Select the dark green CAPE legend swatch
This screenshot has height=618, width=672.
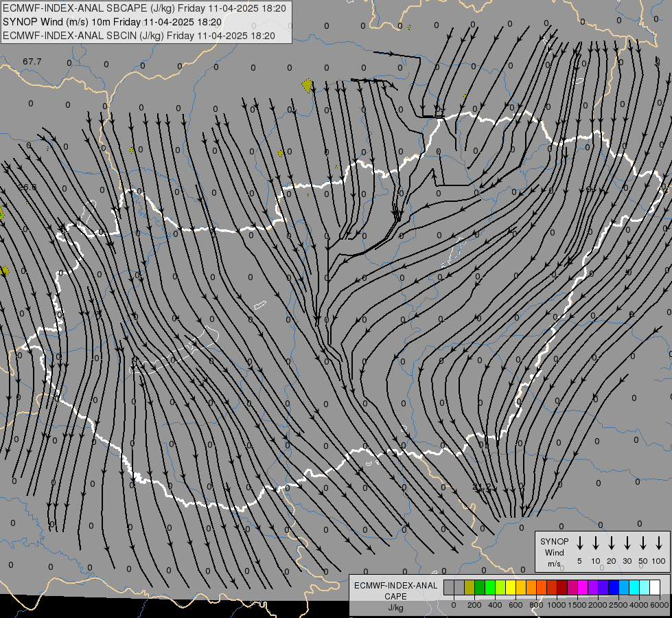pyautogui.click(x=480, y=587)
